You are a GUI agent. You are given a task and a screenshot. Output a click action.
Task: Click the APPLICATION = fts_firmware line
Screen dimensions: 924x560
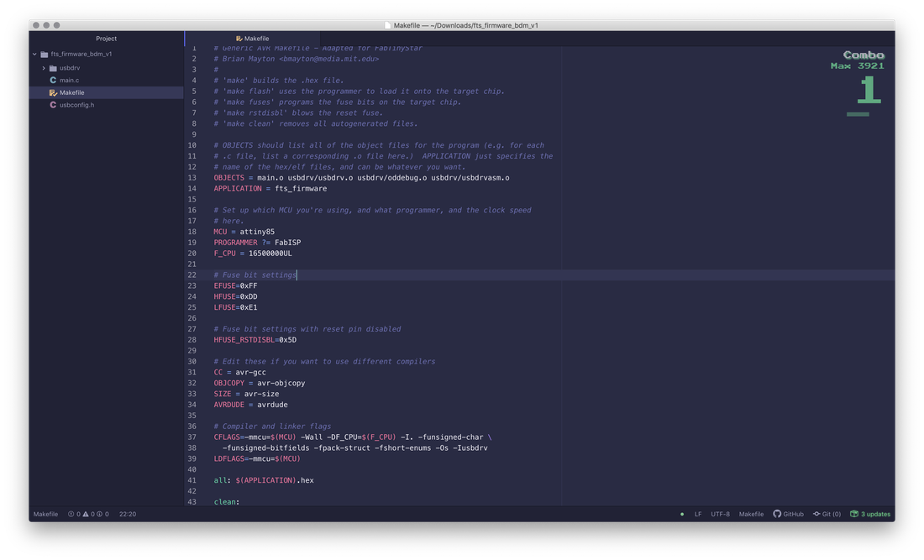click(270, 188)
